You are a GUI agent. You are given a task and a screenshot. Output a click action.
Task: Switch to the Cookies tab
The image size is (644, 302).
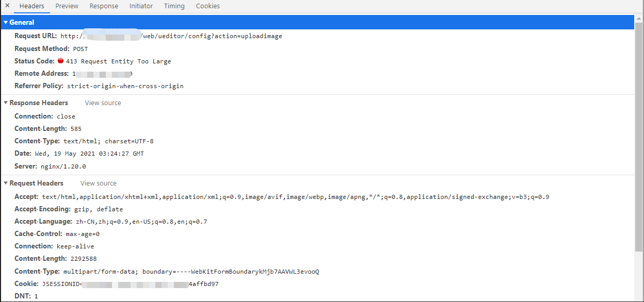tap(207, 6)
